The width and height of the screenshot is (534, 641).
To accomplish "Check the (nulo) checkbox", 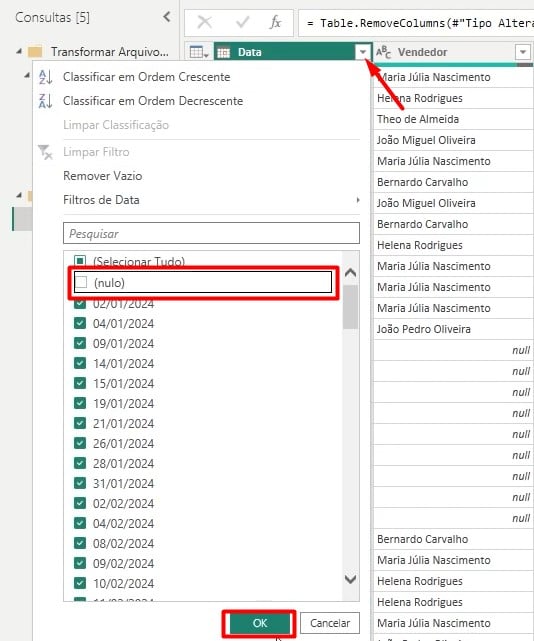I will [x=81, y=282].
